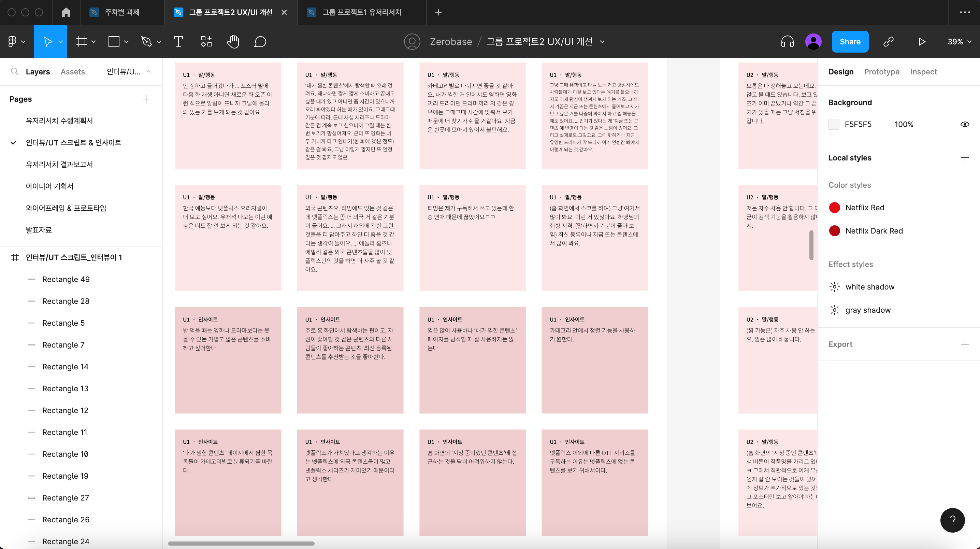980x549 pixels.
Task: Select the Pen tool
Action: pos(146,42)
